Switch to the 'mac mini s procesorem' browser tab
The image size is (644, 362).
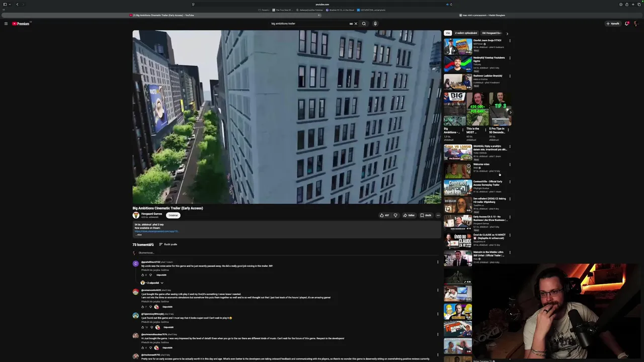pos(481,15)
